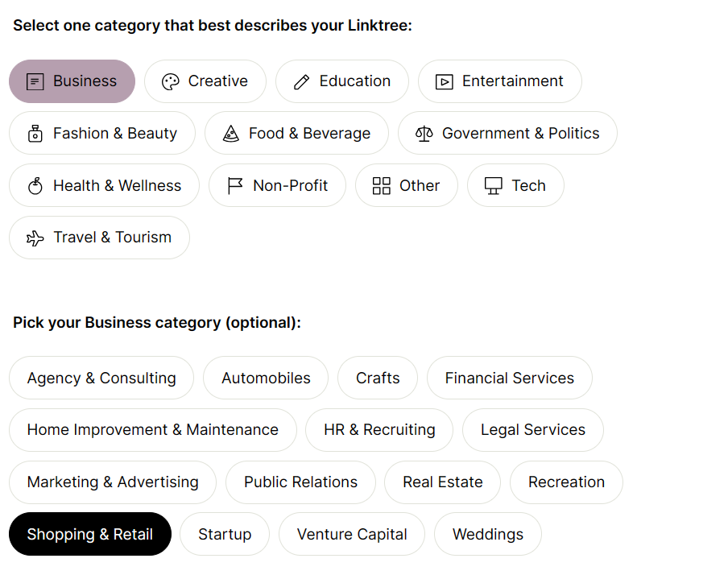Click the monitor icon on Tech
The width and height of the screenshot is (728, 575).
[494, 186]
